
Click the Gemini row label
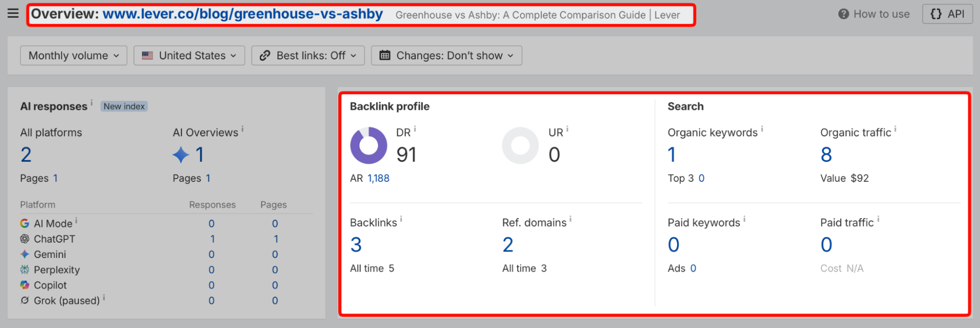pos(50,254)
